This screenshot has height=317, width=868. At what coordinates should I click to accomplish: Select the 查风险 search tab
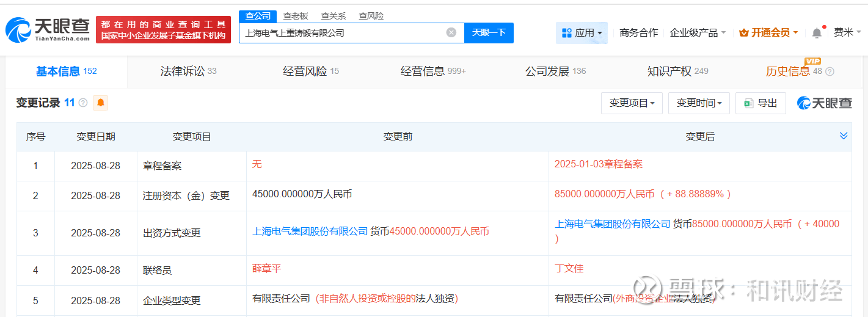[x=371, y=16]
